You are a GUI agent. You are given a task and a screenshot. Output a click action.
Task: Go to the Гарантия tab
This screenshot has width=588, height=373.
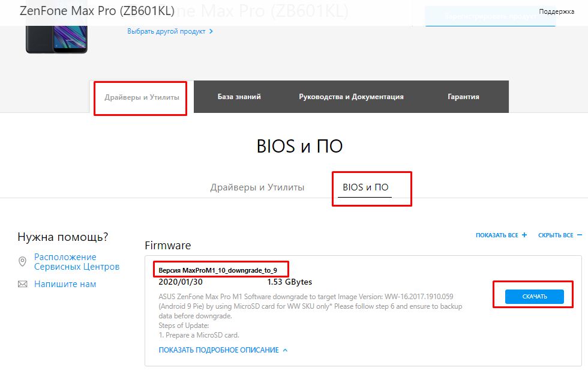pos(463,97)
